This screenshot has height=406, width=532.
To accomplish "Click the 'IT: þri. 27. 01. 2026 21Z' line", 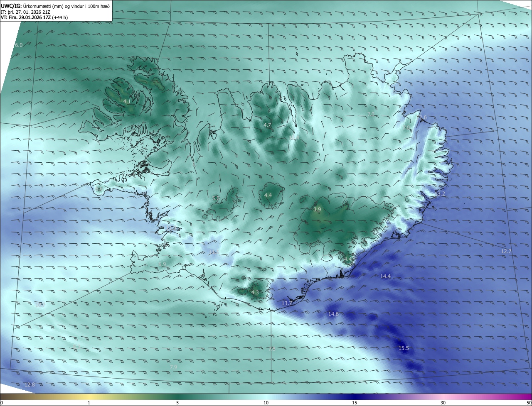I will [26, 12].
